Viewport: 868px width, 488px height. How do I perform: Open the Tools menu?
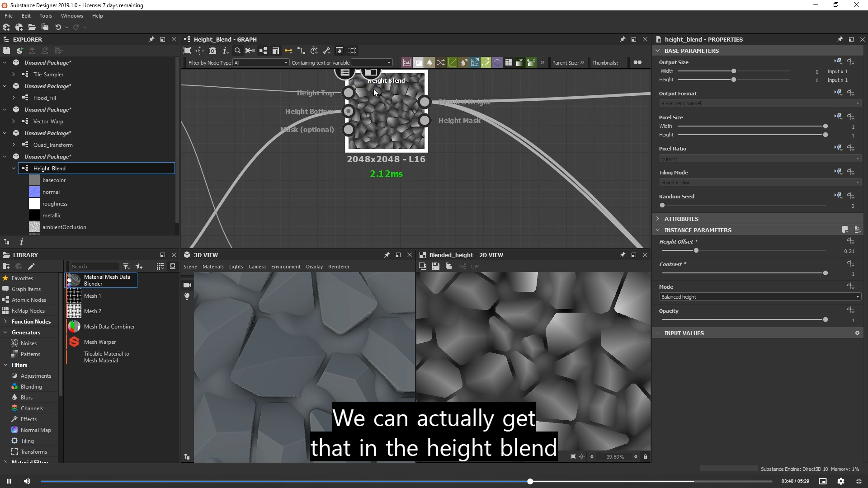click(x=46, y=16)
